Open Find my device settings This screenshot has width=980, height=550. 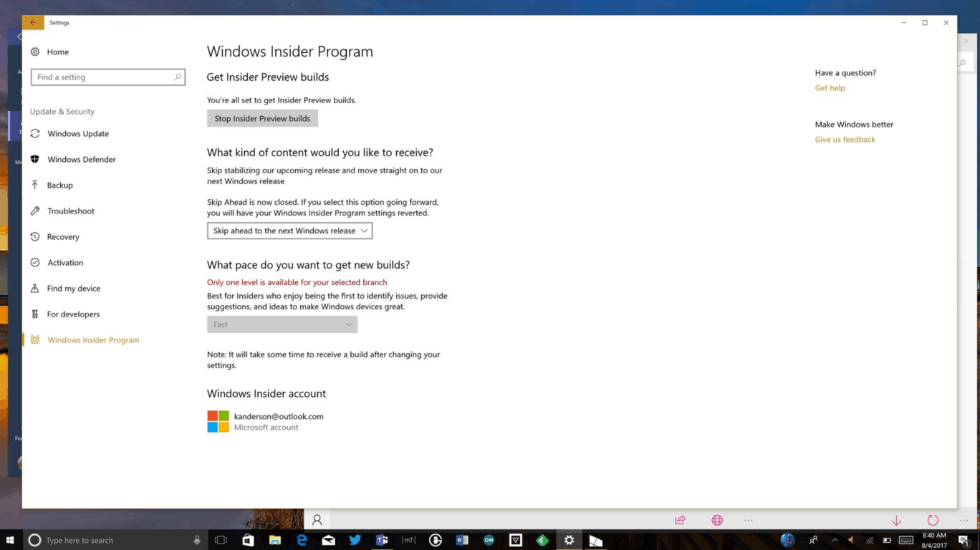click(65, 289)
